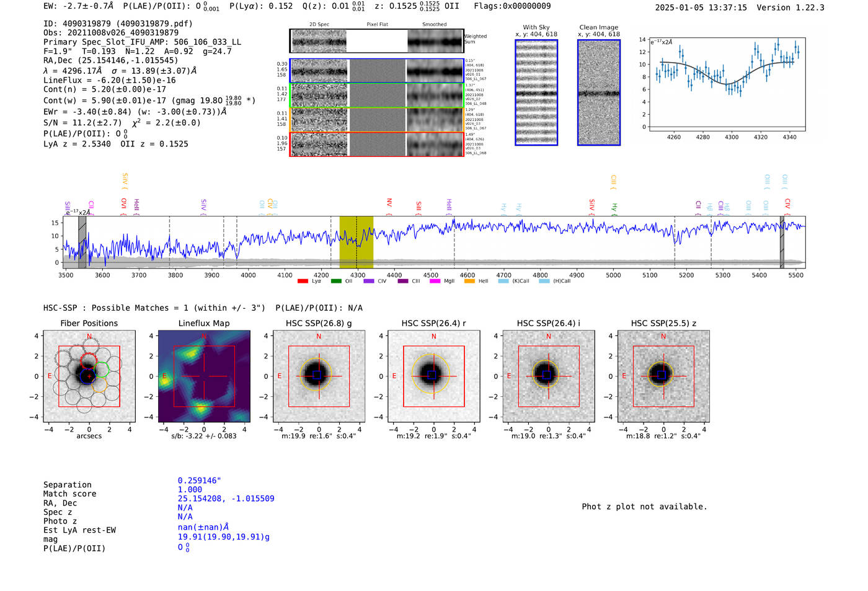The width and height of the screenshot is (868, 591).
Task: Open the With Sky spectral cutout
Action: click(536, 92)
